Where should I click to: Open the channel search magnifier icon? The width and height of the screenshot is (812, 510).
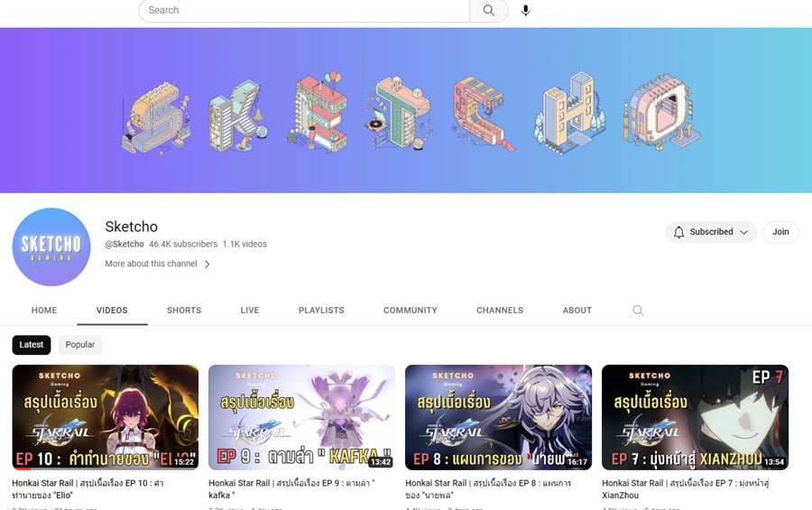pyautogui.click(x=638, y=311)
